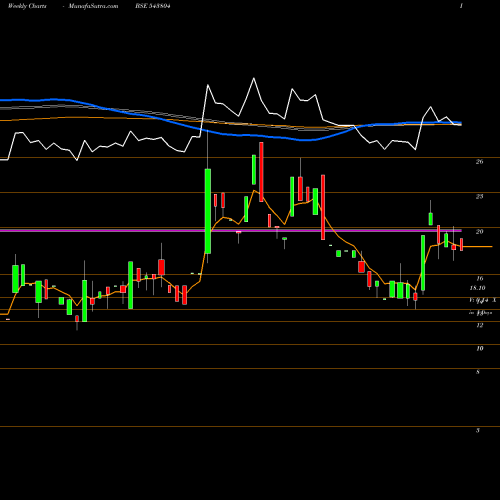Click the "Weekly Charts" title text

(27, 6)
